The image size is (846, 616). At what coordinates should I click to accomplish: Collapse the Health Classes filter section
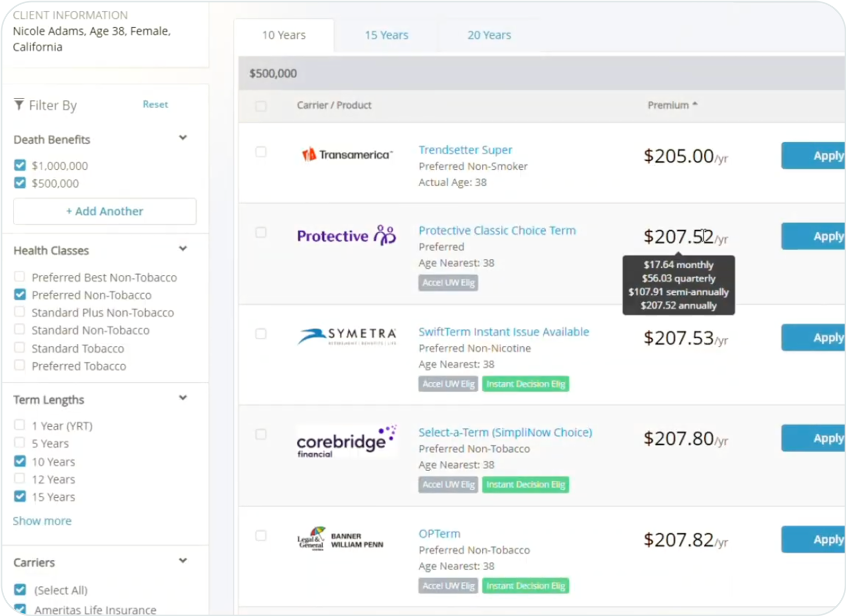(x=183, y=249)
